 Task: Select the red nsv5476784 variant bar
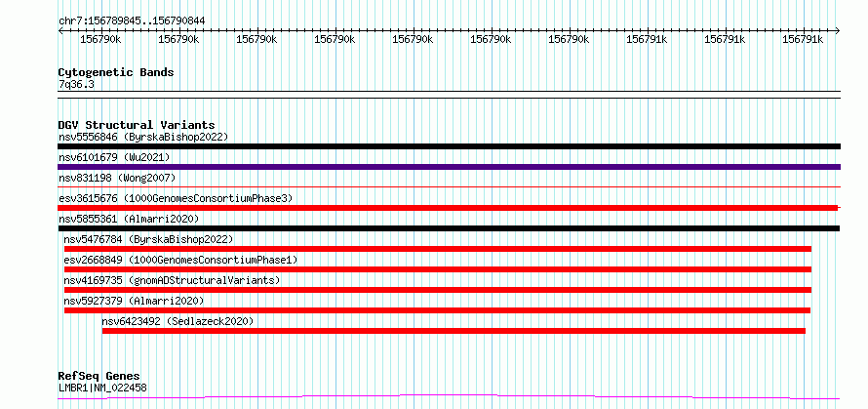pyautogui.click(x=438, y=249)
